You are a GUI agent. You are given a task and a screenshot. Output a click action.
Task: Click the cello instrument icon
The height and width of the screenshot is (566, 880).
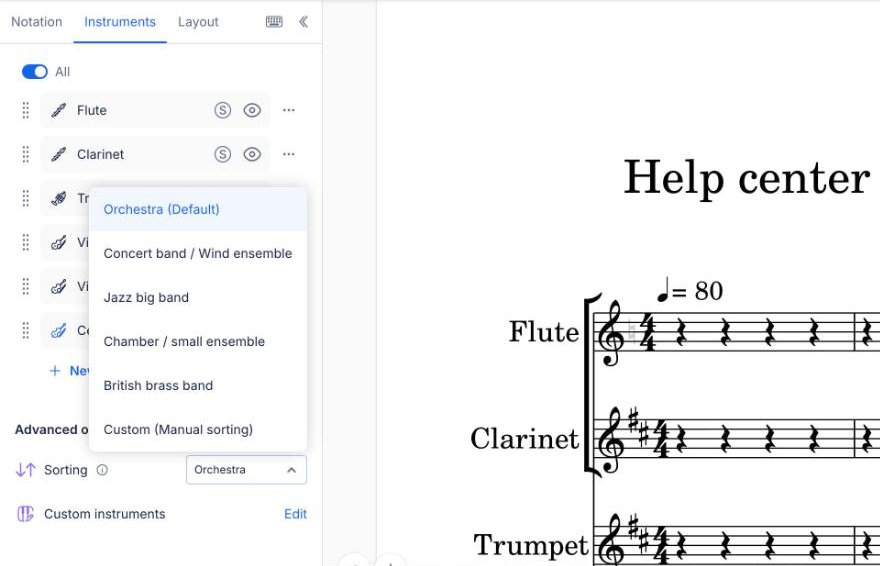[58, 331]
